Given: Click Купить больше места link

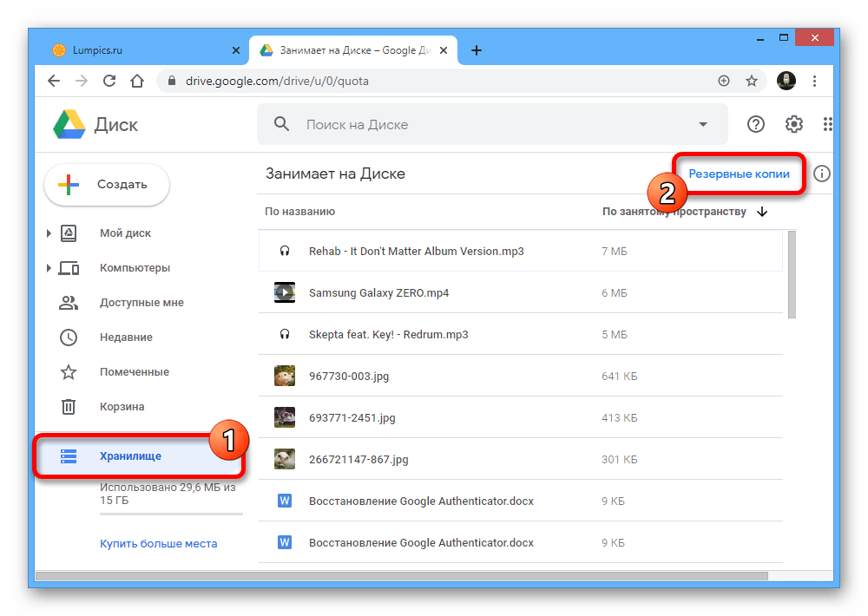Looking at the screenshot, I should point(158,543).
